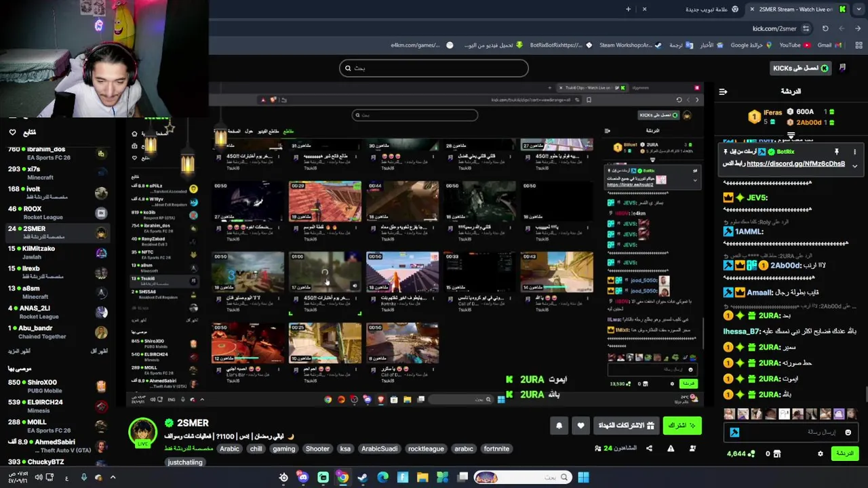The width and height of the screenshot is (868, 488).
Task: Click the share icon below the stream
Action: [x=649, y=448]
